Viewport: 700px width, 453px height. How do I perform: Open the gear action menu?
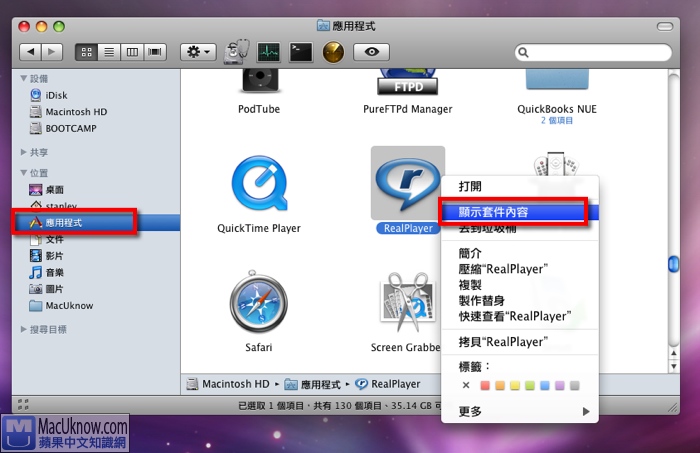(198, 52)
